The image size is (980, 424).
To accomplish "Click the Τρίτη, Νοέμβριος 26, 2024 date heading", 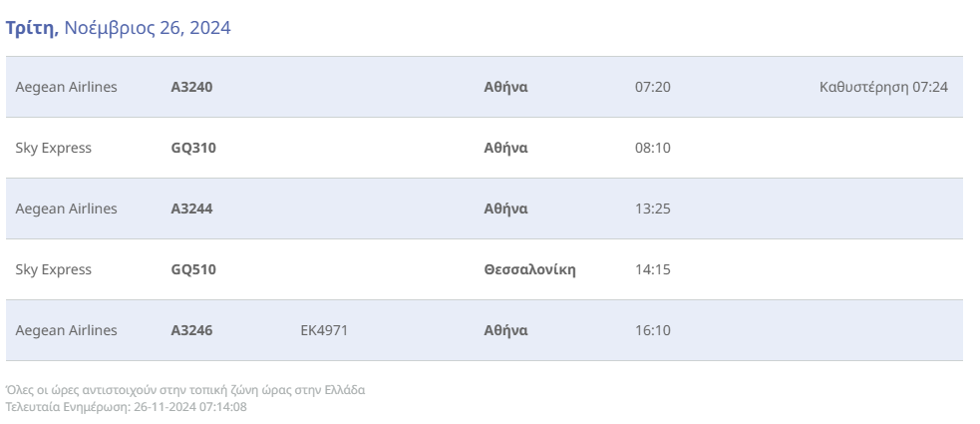I will click(x=119, y=28).
